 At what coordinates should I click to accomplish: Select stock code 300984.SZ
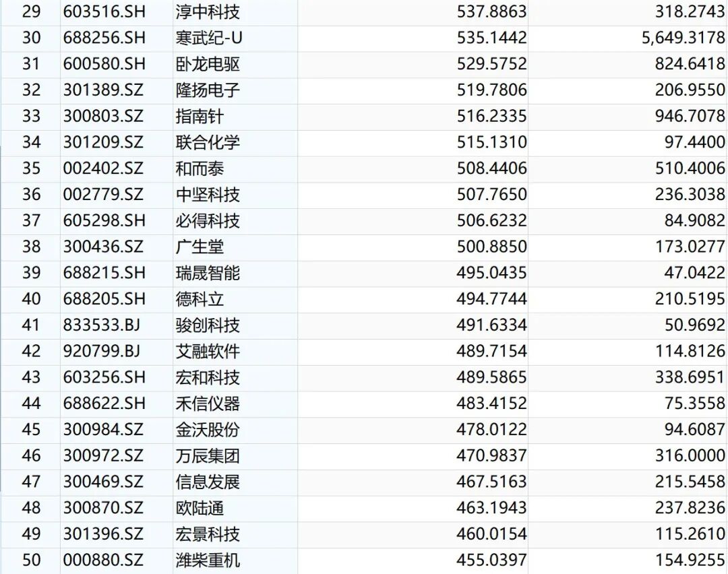coord(104,429)
